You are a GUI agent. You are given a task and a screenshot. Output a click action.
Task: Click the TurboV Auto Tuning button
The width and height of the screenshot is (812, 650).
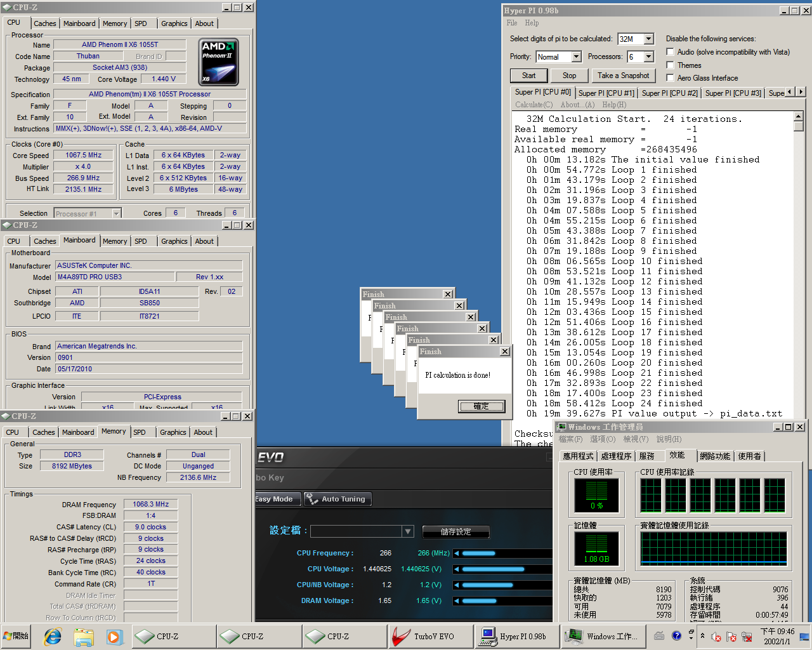point(337,499)
